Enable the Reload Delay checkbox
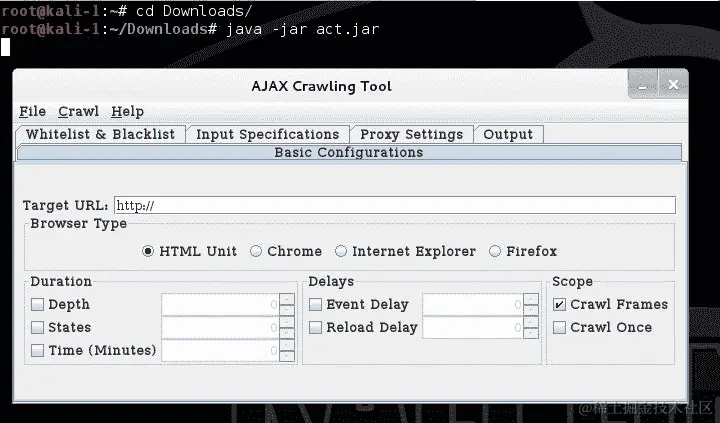The height and width of the screenshot is (423, 720). tap(315, 327)
